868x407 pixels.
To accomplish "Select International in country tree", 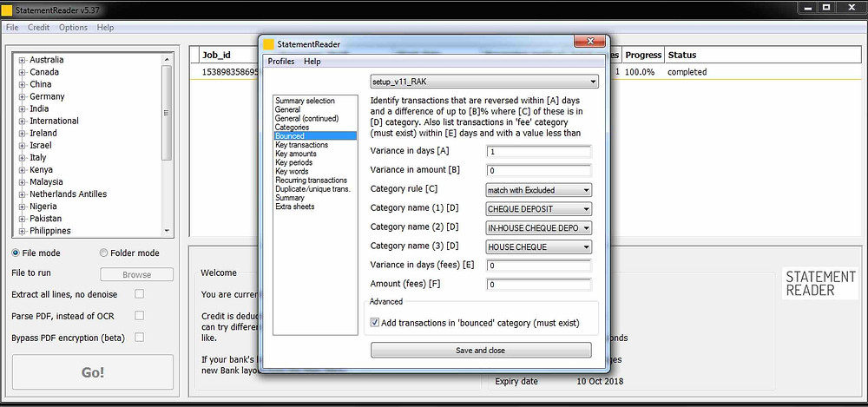I will [x=54, y=121].
